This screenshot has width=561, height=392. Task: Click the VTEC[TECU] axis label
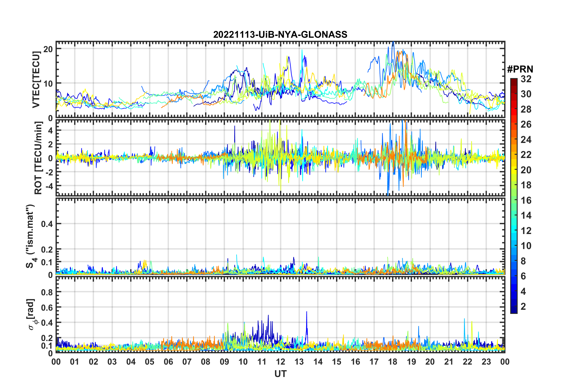point(36,80)
